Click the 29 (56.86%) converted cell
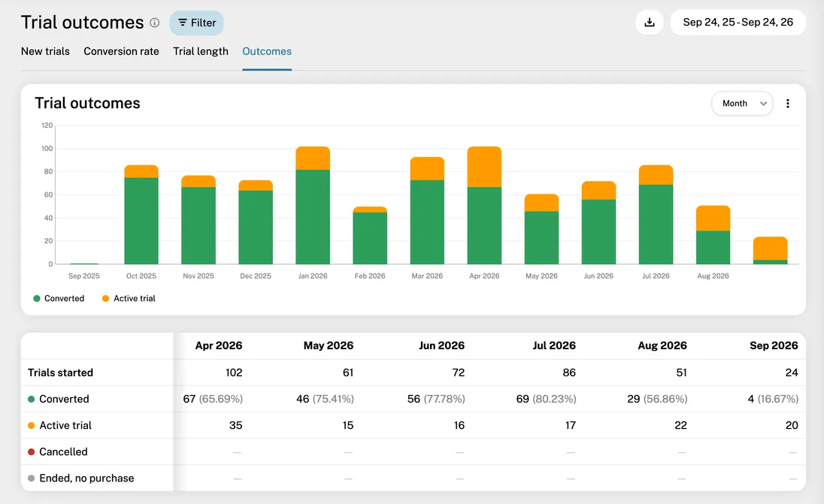 click(x=657, y=399)
